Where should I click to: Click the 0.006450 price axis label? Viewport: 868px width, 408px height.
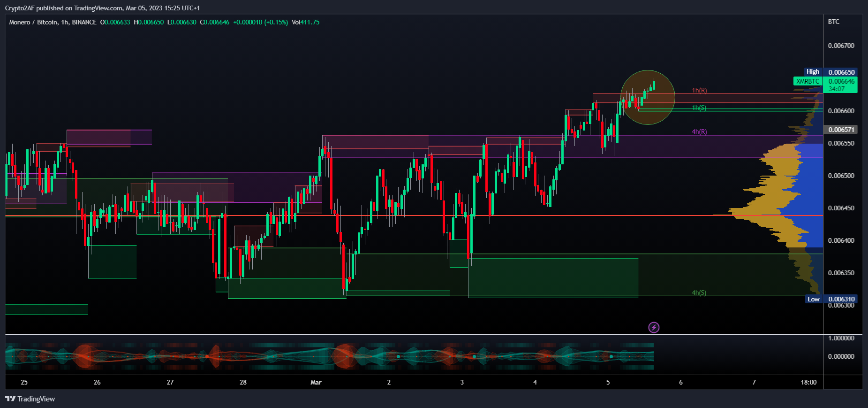pyautogui.click(x=841, y=208)
